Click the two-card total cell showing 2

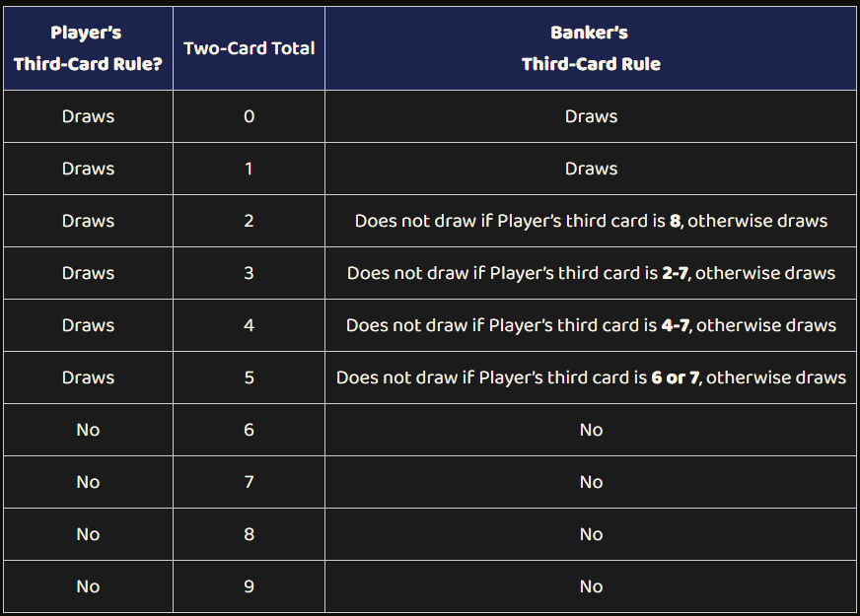(x=249, y=221)
